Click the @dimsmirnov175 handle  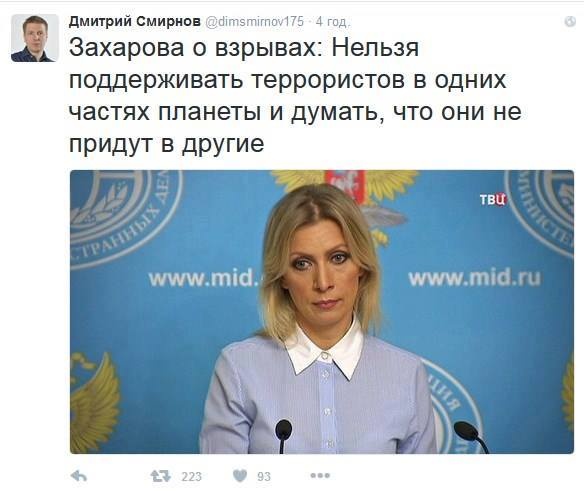click(x=254, y=22)
